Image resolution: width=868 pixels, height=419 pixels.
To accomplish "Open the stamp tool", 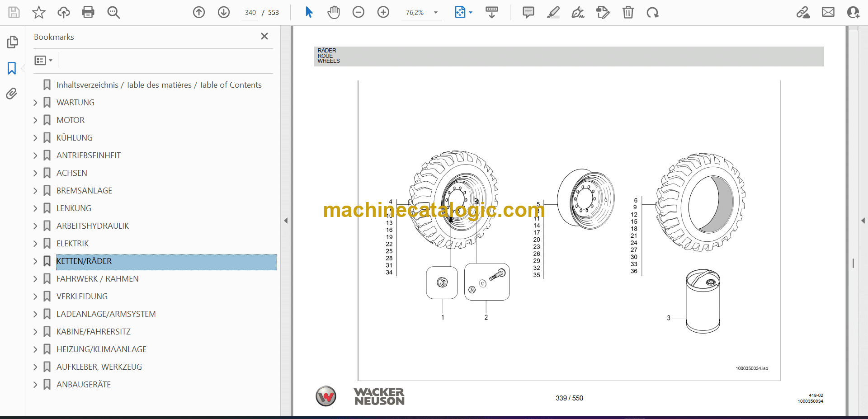I will (x=603, y=12).
